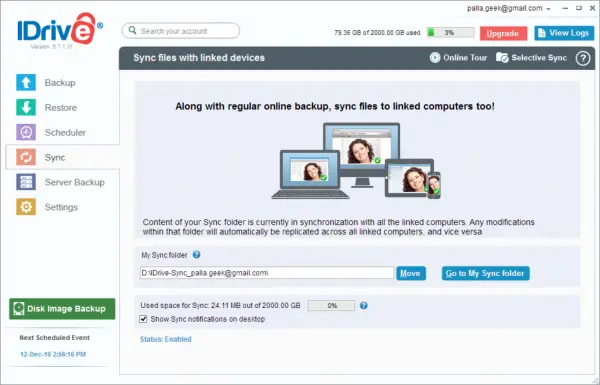Click Go to My Sync folder
This screenshot has height=385, width=600.
[486, 273]
